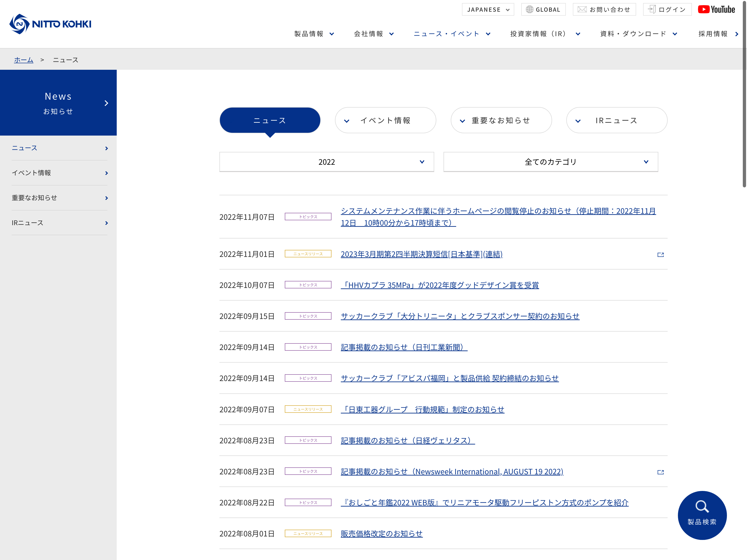This screenshot has width=747, height=560.
Task: Open the 製品検索 magnifier search button
Action: pos(702,515)
